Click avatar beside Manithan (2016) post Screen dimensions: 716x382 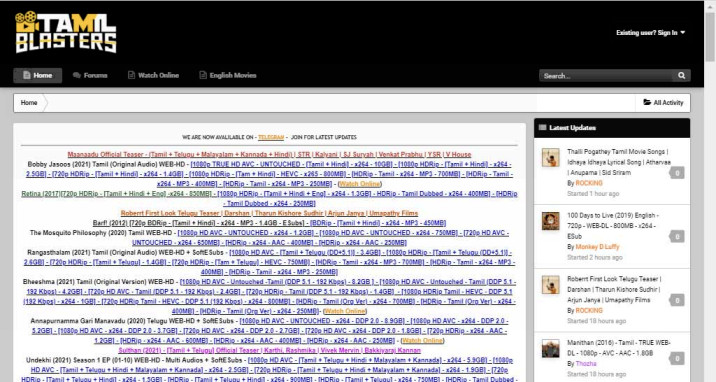coord(551,348)
